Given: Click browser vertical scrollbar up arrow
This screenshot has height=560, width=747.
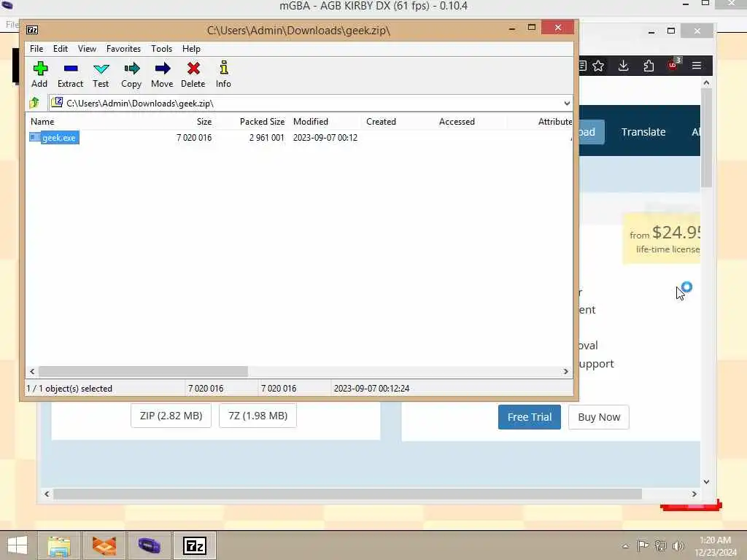Looking at the screenshot, I should tap(706, 83).
